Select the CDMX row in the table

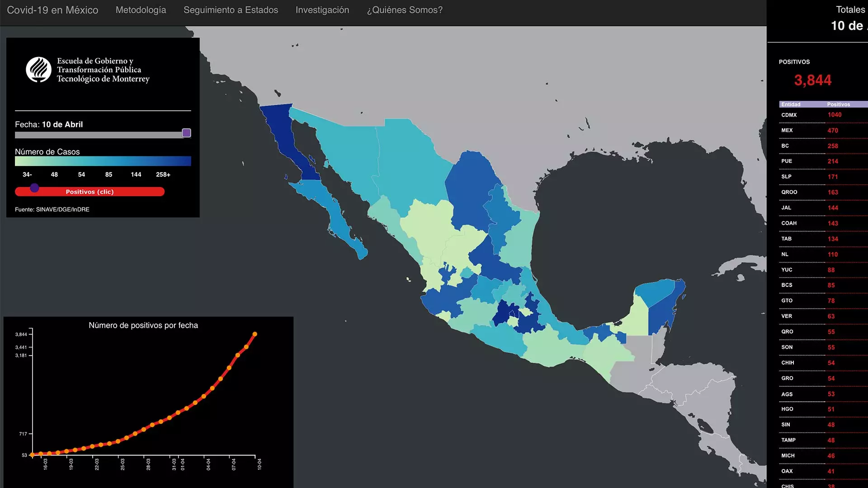[824, 115]
